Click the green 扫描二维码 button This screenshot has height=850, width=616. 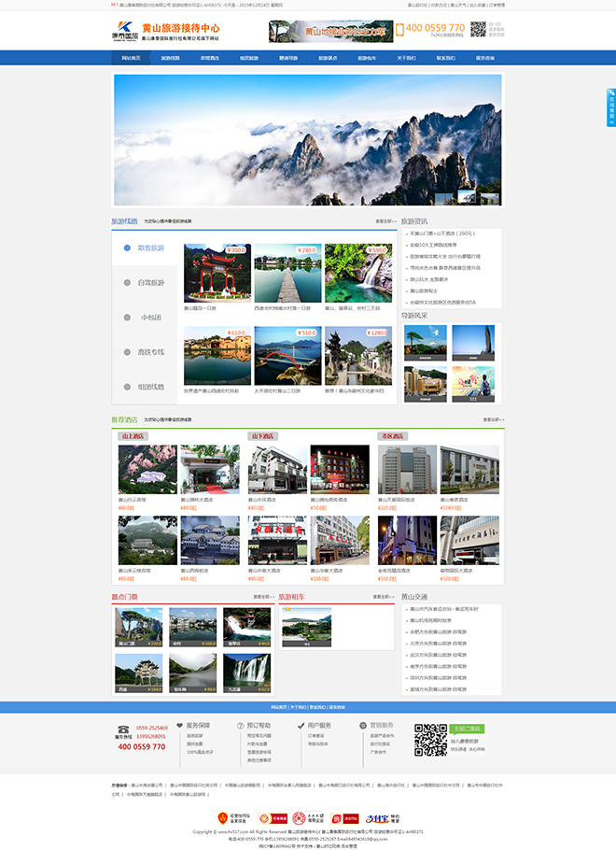(x=466, y=729)
